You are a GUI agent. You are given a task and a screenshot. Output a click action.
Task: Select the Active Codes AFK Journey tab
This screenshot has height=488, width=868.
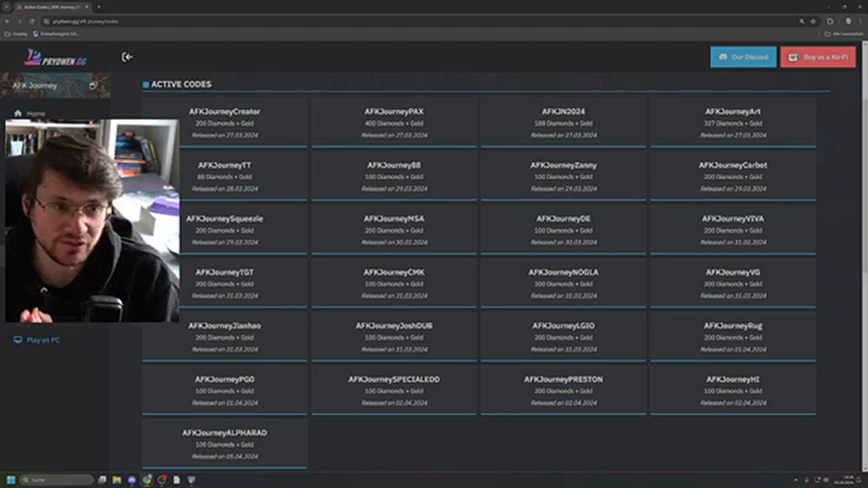tap(52, 7)
